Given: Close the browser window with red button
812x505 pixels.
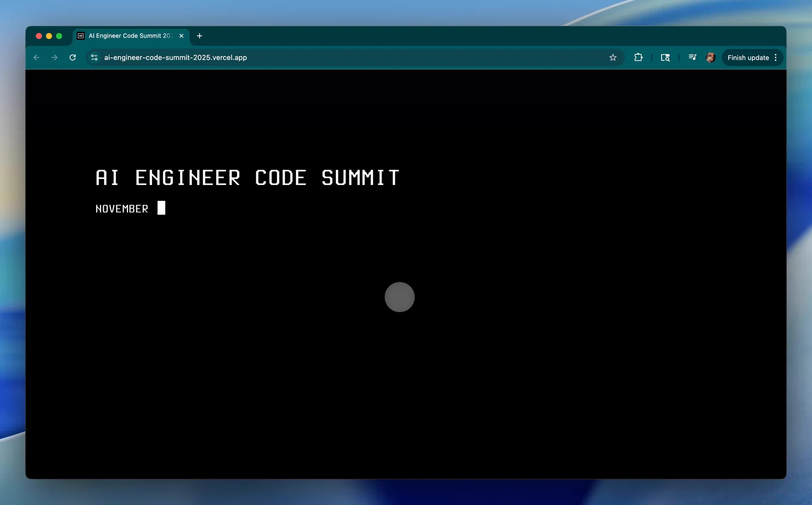Looking at the screenshot, I should click(39, 36).
